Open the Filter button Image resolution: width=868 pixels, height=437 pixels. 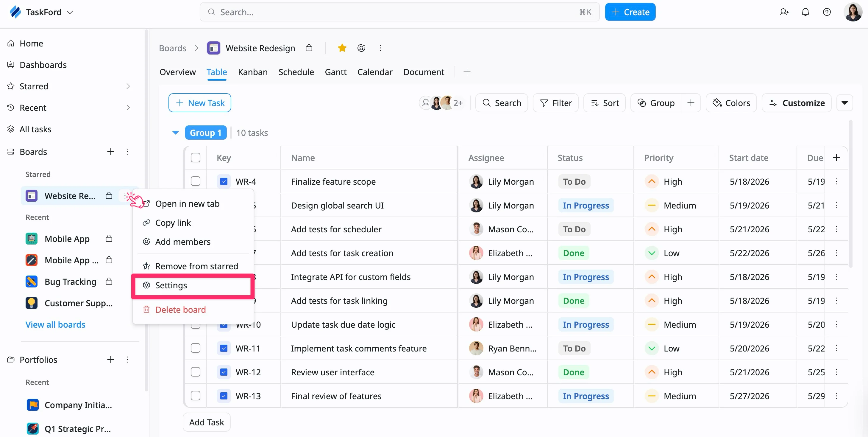[x=555, y=103]
